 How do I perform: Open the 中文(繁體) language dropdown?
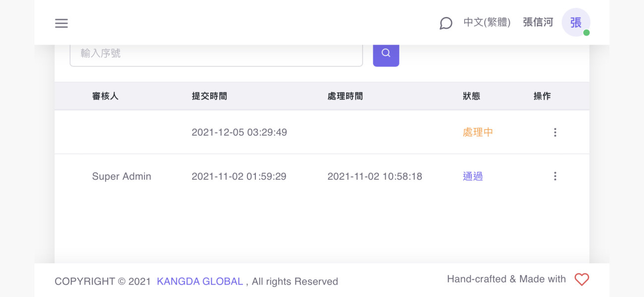pos(487,23)
